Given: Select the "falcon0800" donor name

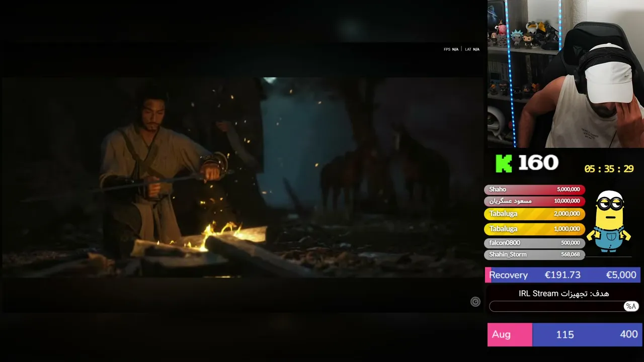Looking at the screenshot, I should pyautogui.click(x=505, y=243).
